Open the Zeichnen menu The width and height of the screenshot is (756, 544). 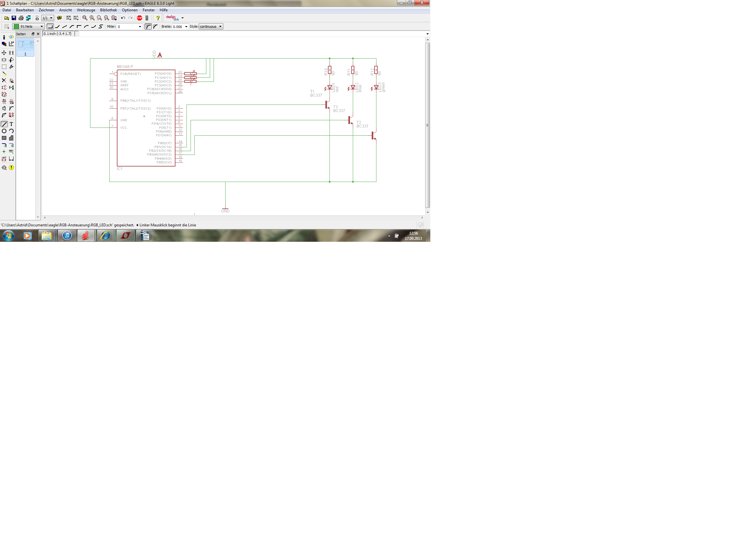tap(46, 10)
